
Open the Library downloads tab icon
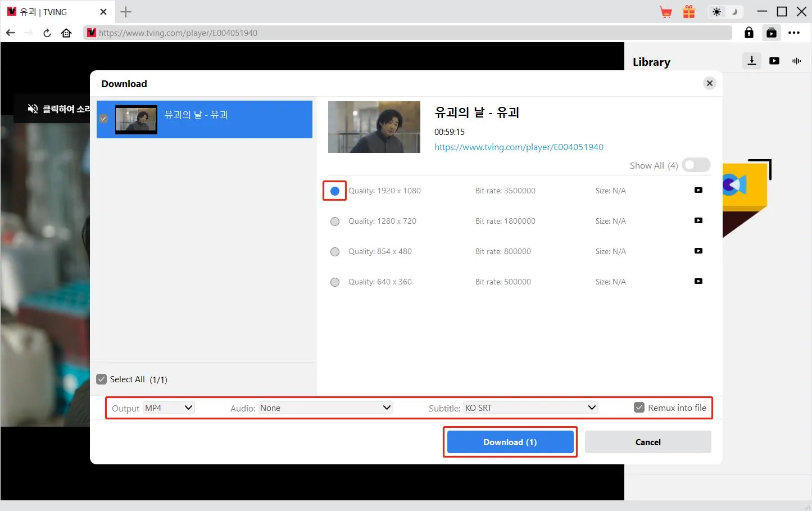click(751, 61)
